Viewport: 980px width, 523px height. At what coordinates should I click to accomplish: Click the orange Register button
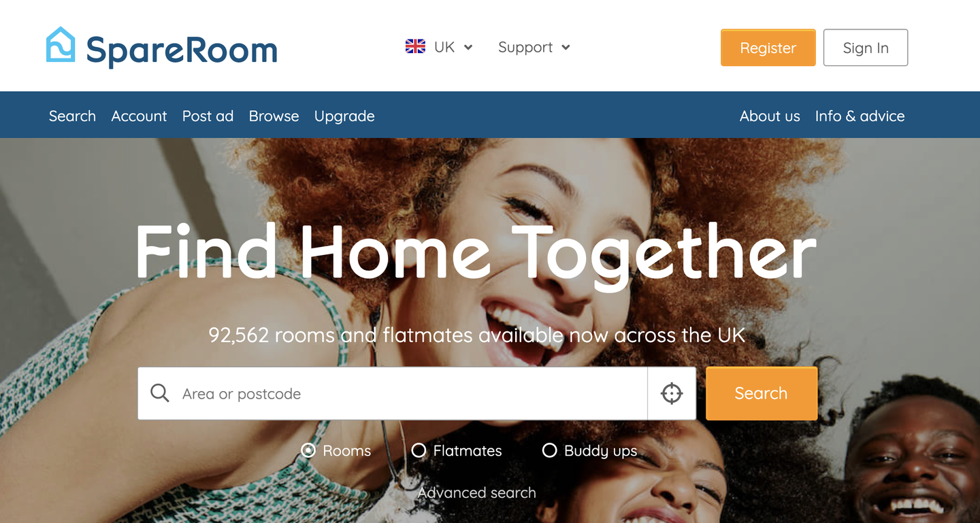point(768,48)
